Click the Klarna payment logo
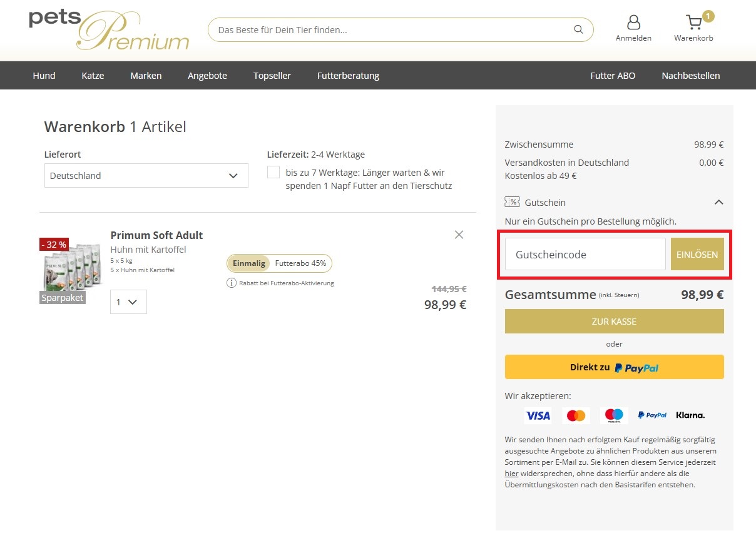756x543 pixels. click(690, 415)
